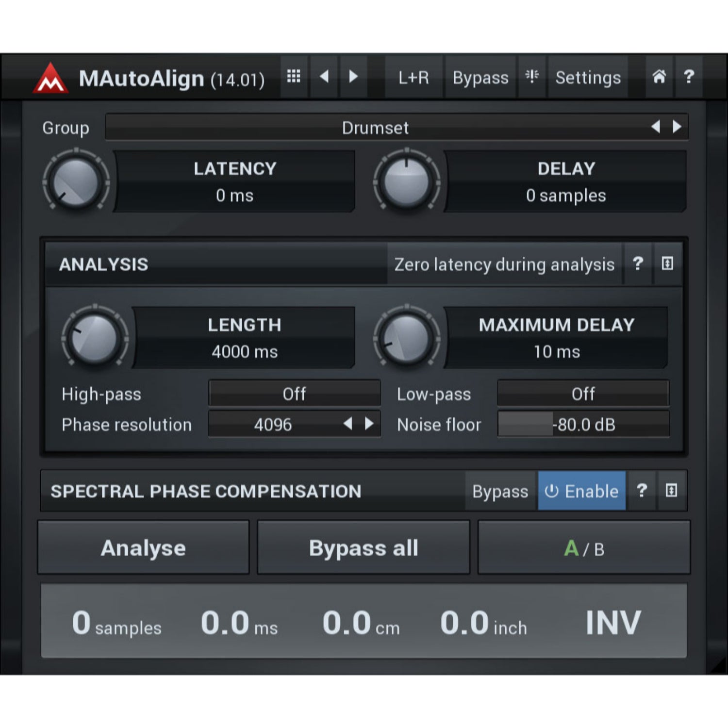Click the Maximum Delay 10 ms value field
The height and width of the screenshot is (728, 728).
coord(556,337)
